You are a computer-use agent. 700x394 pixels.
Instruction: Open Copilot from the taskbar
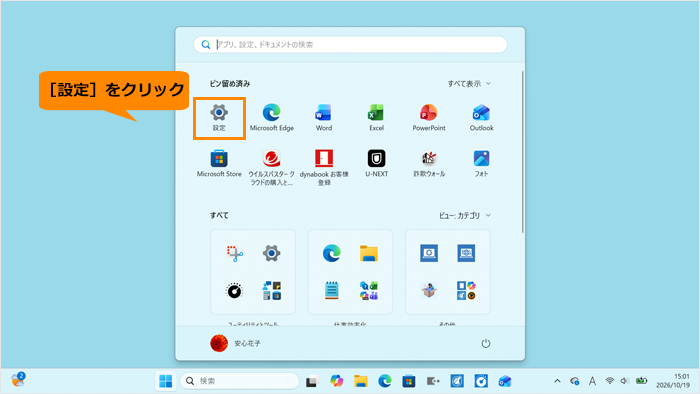tap(337, 381)
